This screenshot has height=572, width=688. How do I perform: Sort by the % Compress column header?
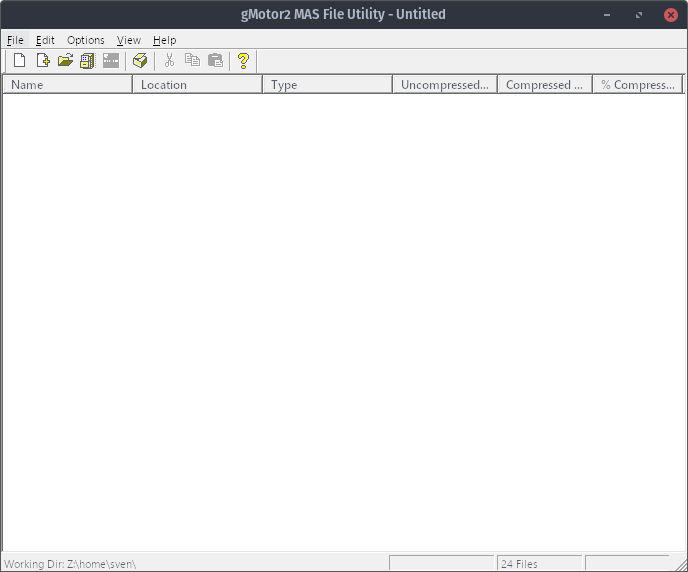(638, 84)
